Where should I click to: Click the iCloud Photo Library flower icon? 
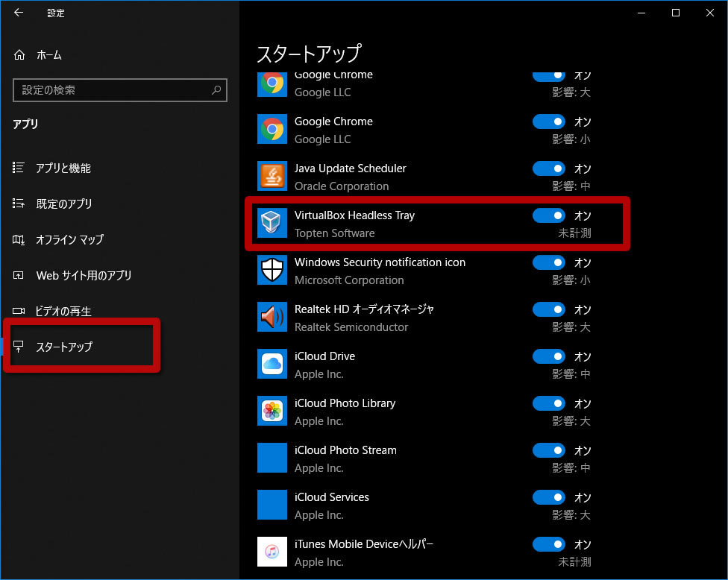pyautogui.click(x=272, y=410)
